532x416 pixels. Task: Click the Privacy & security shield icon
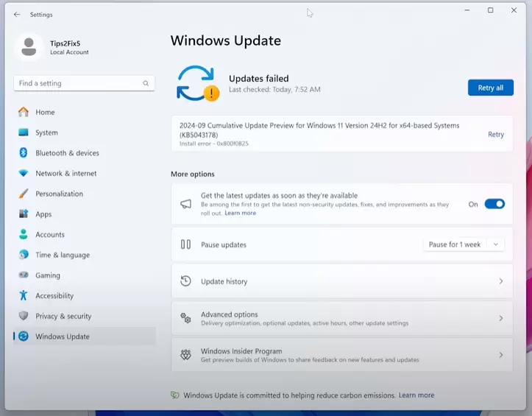pyautogui.click(x=24, y=316)
